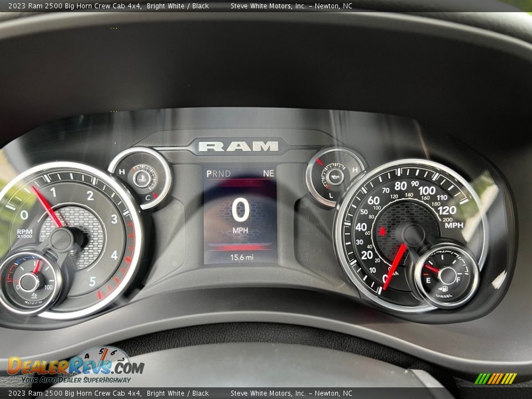Click the number 1 on the tachometer

(53, 192)
